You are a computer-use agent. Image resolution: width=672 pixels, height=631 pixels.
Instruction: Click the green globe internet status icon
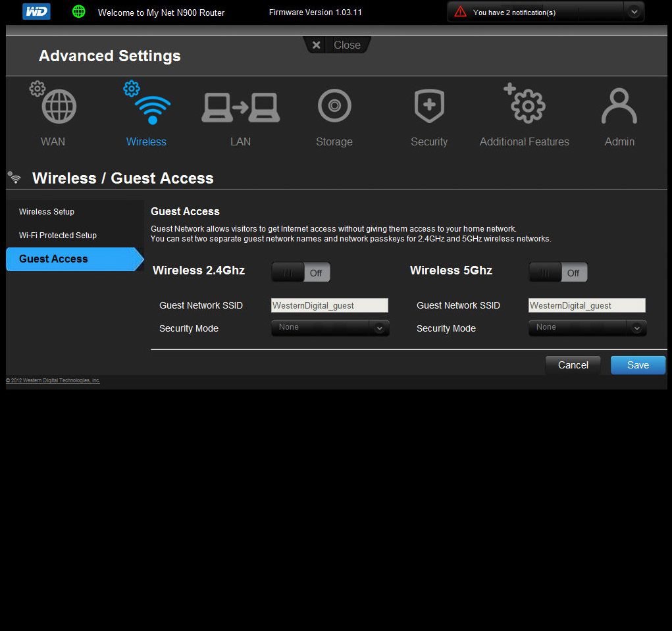pos(79,12)
